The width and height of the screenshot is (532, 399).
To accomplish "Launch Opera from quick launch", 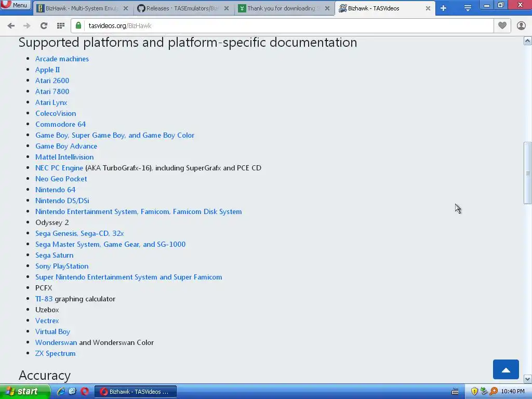I will [85, 392].
